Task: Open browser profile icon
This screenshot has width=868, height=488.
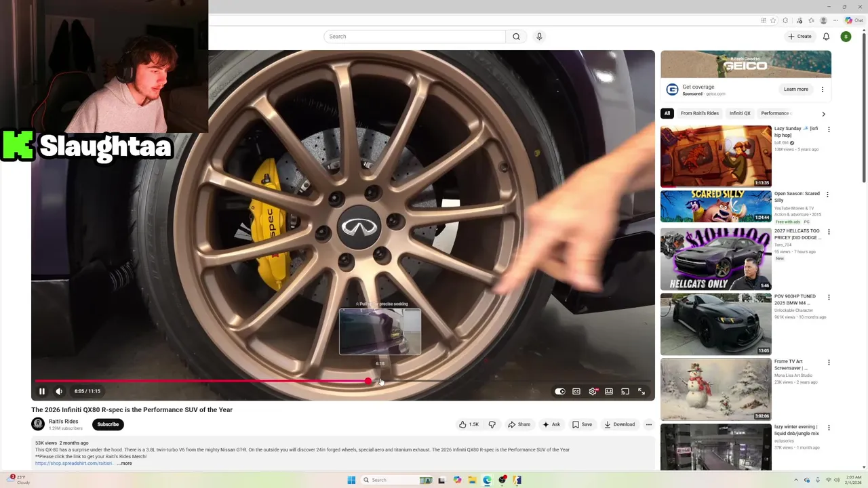Action: click(824, 20)
